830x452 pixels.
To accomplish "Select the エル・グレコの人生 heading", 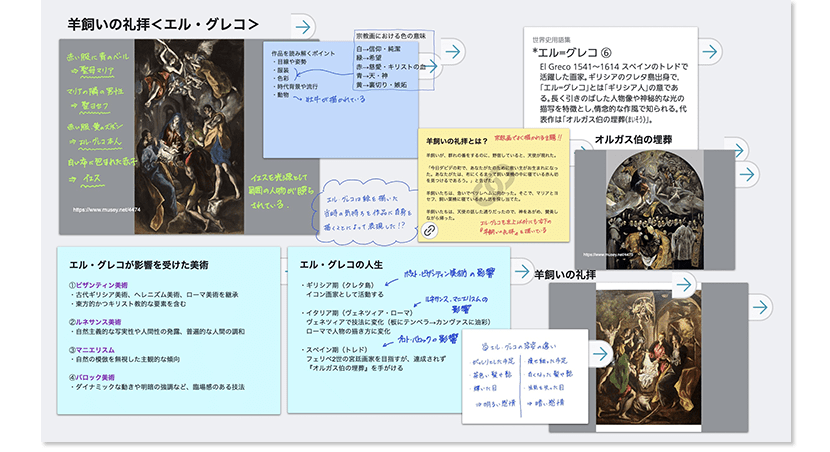I will coord(341,265).
